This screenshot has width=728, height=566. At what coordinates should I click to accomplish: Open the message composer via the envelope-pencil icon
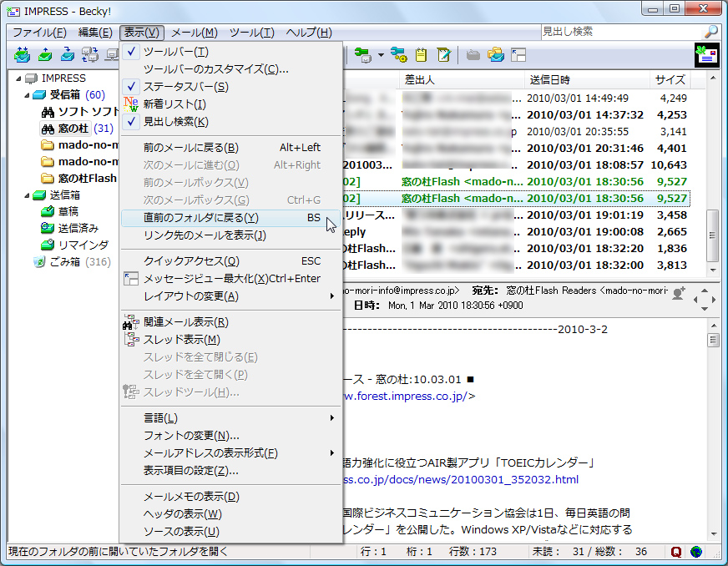coord(444,54)
